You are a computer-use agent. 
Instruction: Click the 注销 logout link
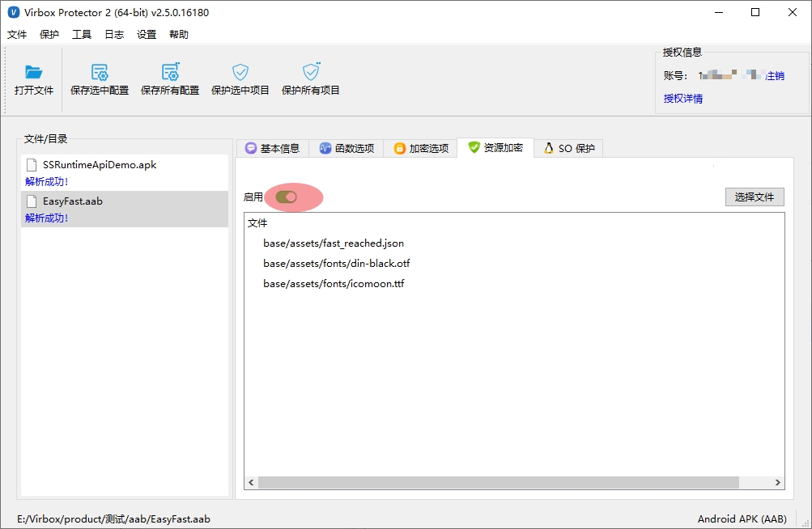point(775,76)
